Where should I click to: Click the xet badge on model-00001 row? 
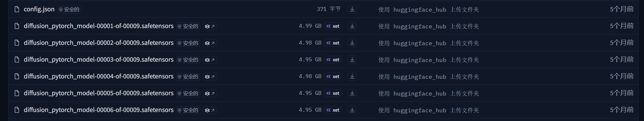pos(333,26)
